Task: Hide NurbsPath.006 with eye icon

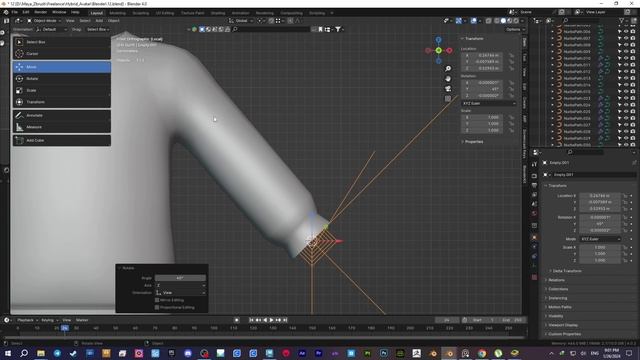Action: tap(626, 32)
